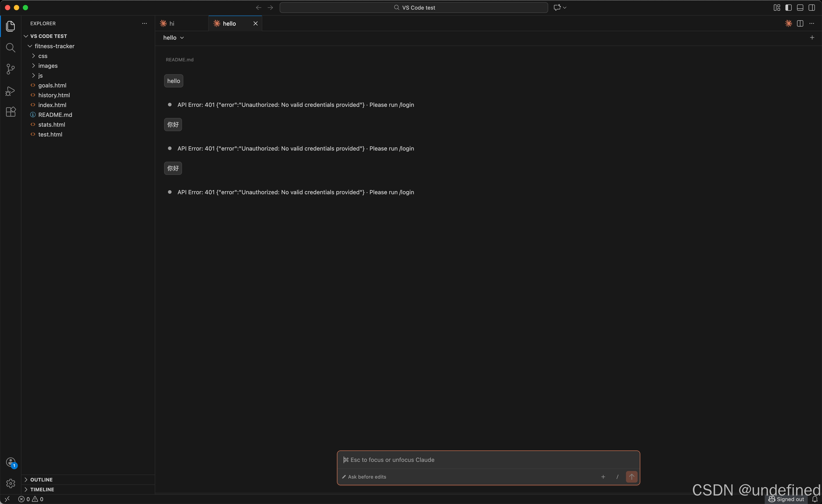The width and height of the screenshot is (822, 504).
Task: Expand the css folder
Action: tap(43, 56)
